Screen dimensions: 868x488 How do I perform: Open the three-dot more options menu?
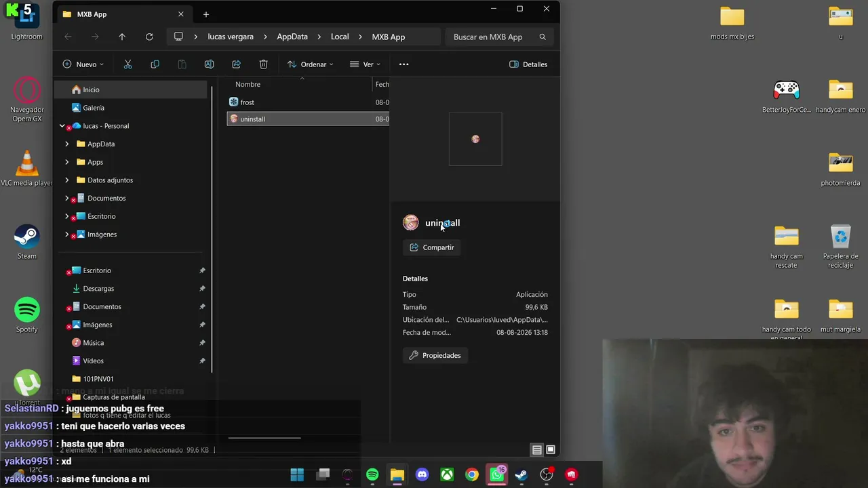click(x=403, y=64)
